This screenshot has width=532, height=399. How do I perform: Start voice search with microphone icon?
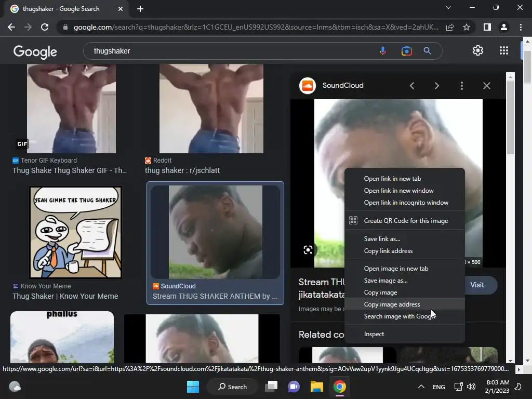pyautogui.click(x=383, y=51)
